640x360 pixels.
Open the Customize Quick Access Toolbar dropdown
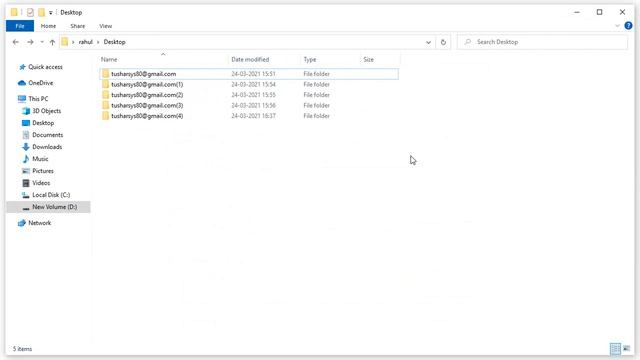51,13
